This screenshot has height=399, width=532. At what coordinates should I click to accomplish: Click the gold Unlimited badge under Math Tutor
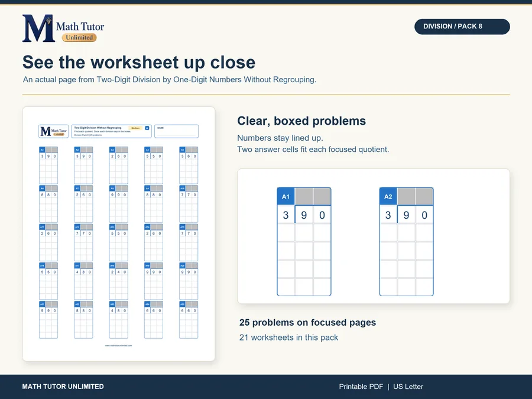pyautogui.click(x=79, y=37)
